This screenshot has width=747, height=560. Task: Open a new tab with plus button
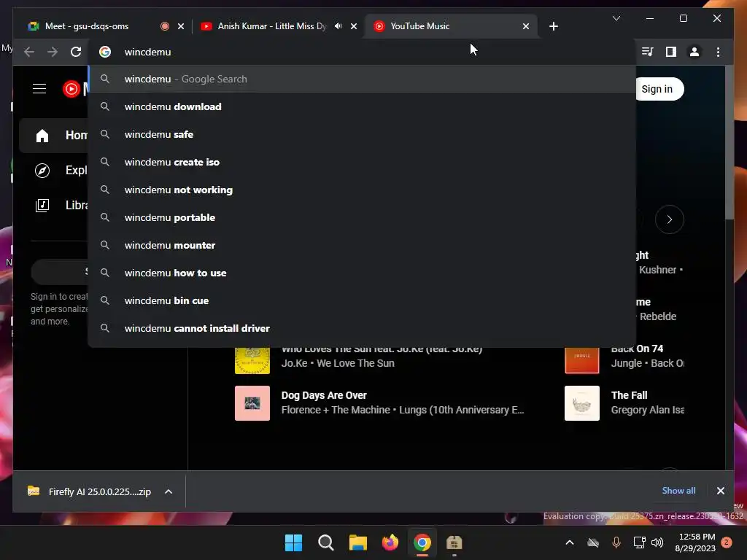tap(553, 26)
